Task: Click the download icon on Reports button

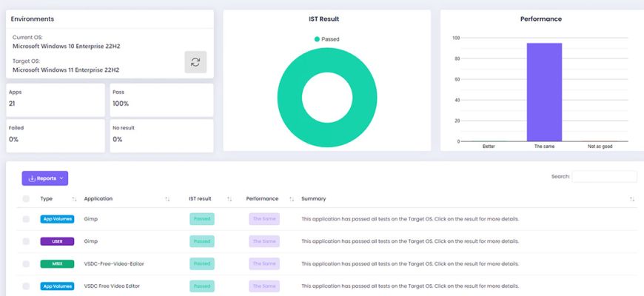Action: (x=32, y=178)
